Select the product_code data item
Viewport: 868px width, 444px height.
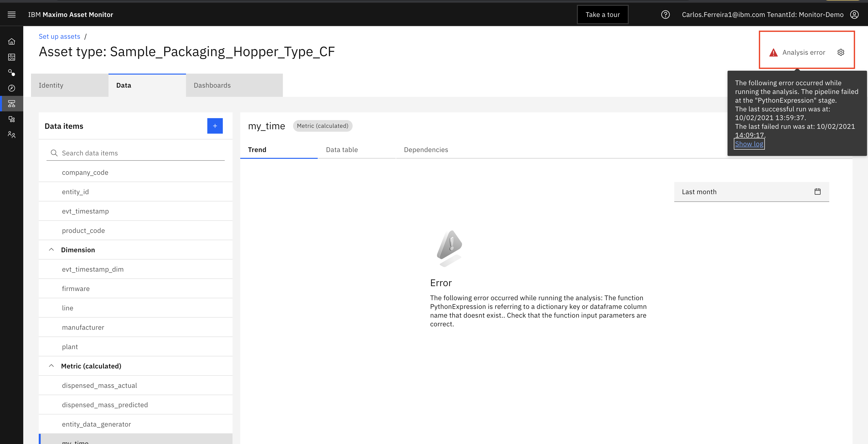pyautogui.click(x=135, y=230)
